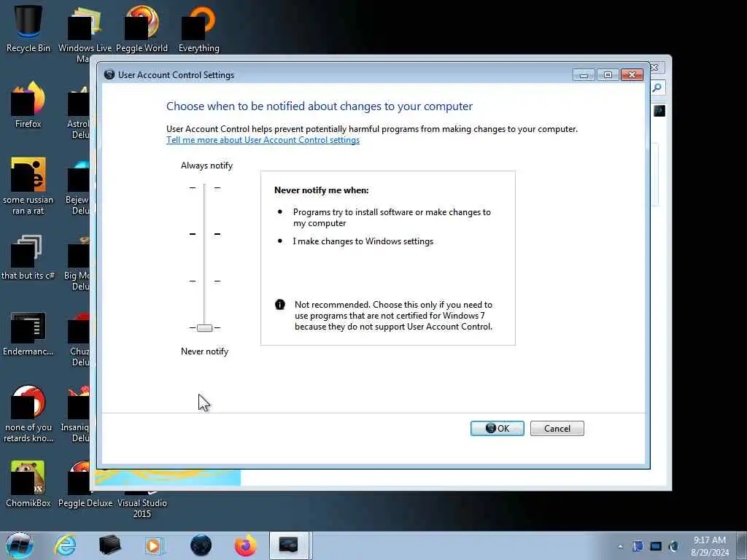The image size is (747, 560).
Task: Select the Endermanc... desktop icon
Action: pyautogui.click(x=28, y=333)
